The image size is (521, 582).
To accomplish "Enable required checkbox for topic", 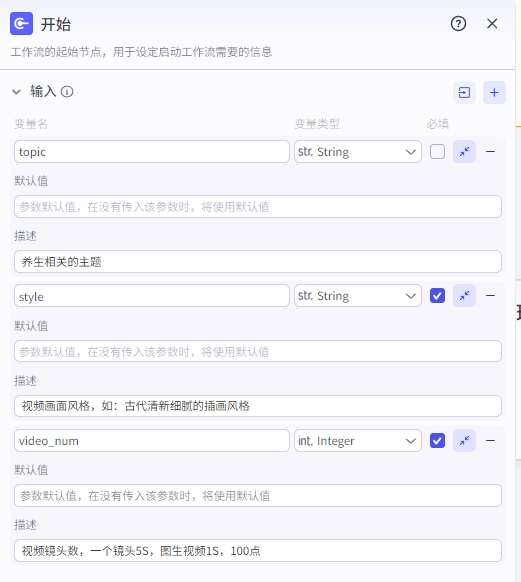I will 437,151.
